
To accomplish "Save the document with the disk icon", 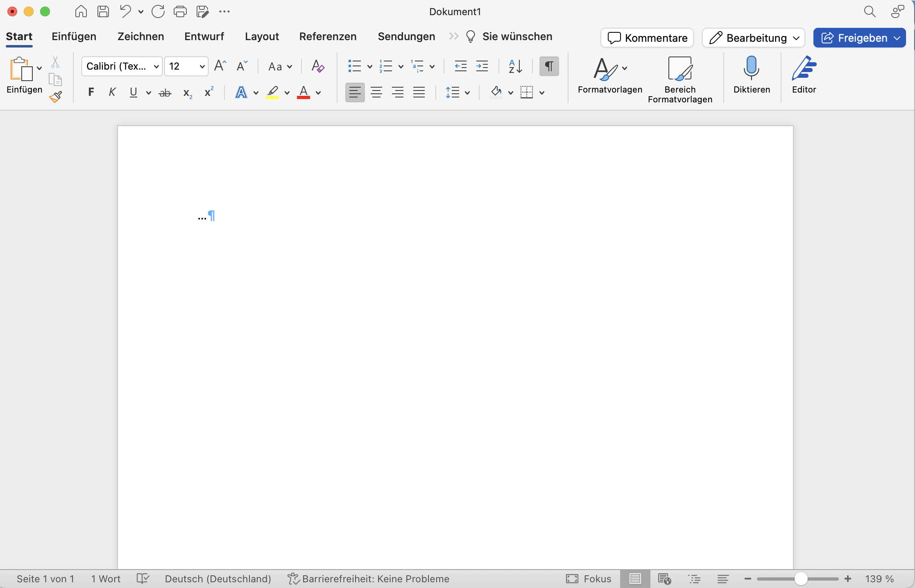I will 103,11.
